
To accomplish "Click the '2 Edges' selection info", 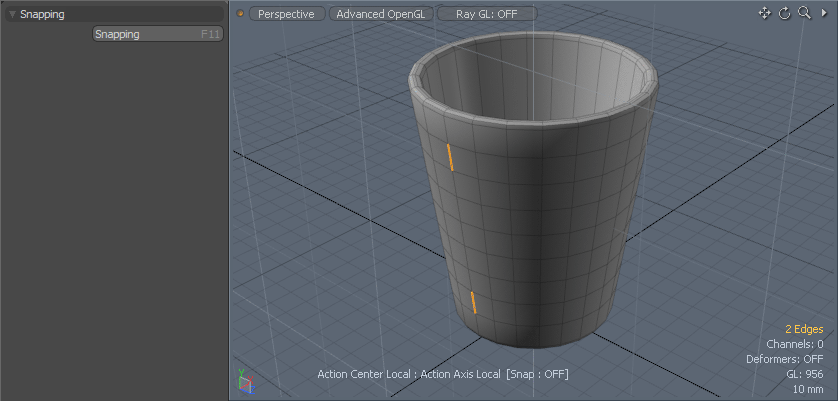I will 804,329.
